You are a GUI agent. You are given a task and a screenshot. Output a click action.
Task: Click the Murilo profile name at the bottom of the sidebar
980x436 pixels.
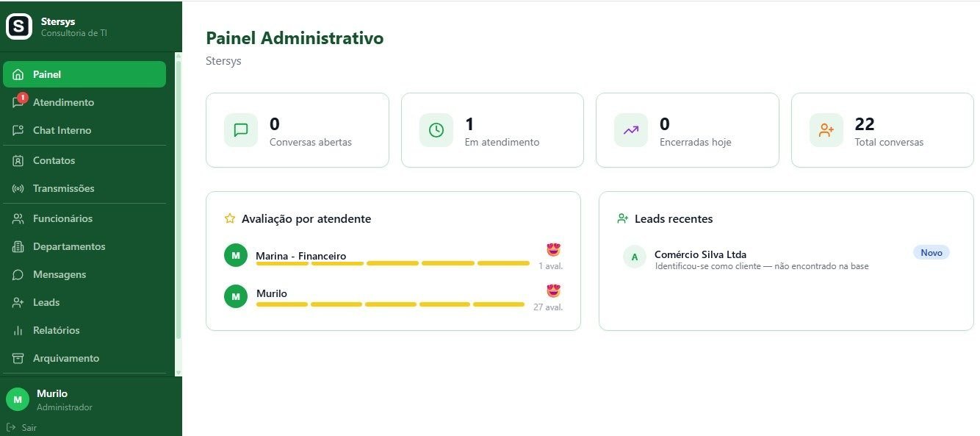tap(52, 393)
